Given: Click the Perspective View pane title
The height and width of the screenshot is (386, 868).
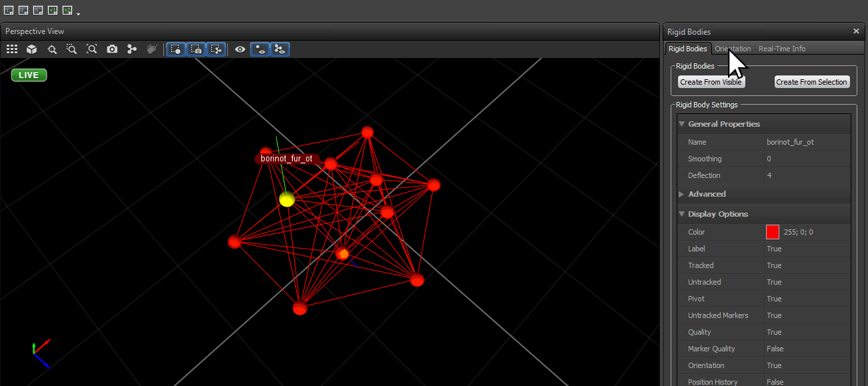Looking at the screenshot, I should pos(35,31).
